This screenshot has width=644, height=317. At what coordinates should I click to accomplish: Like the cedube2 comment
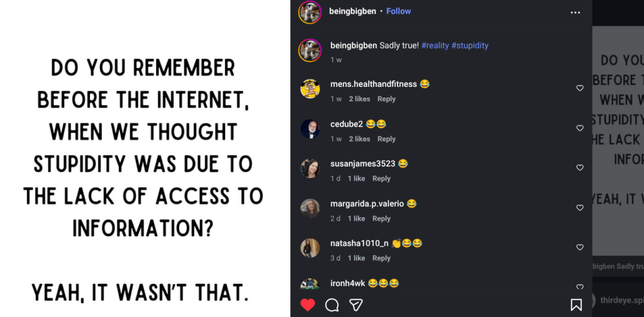(580, 128)
